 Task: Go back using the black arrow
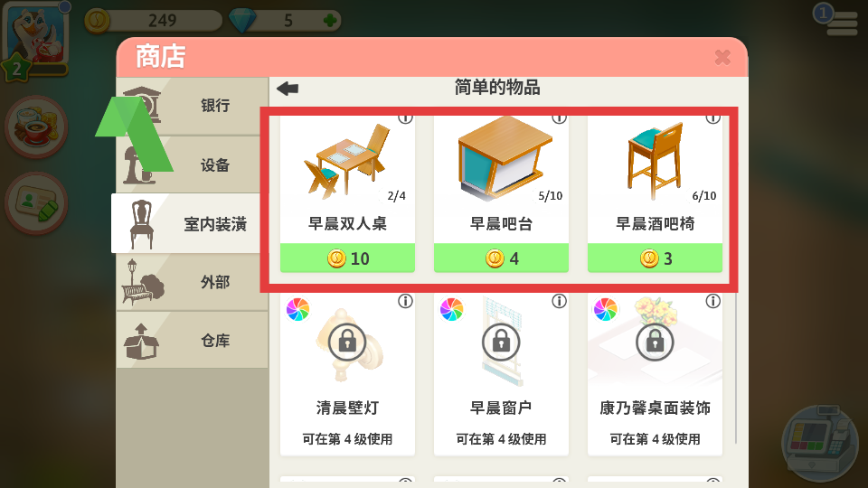288,89
